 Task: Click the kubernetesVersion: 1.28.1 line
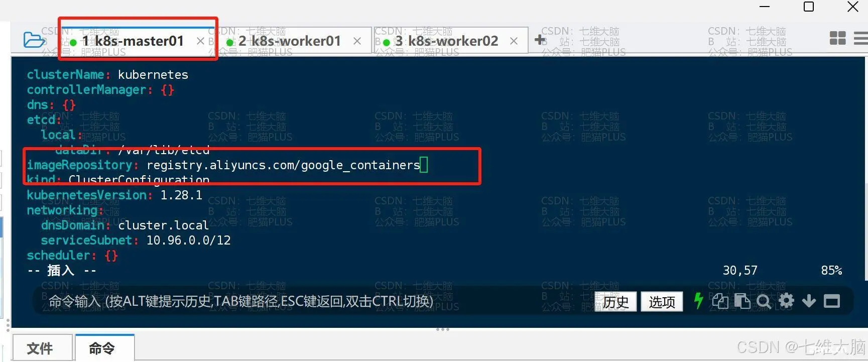pyautogui.click(x=114, y=195)
